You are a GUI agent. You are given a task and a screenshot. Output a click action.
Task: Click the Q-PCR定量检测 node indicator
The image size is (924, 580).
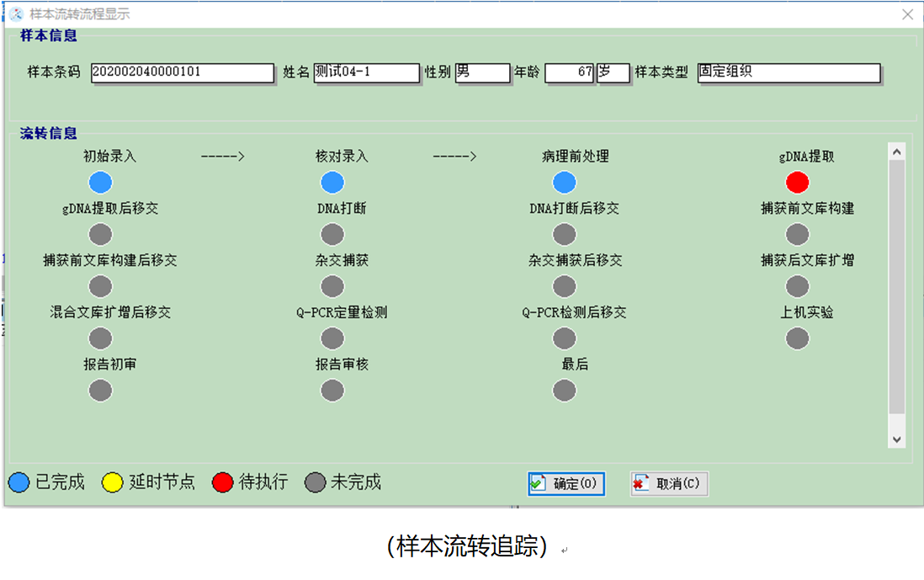(x=332, y=338)
